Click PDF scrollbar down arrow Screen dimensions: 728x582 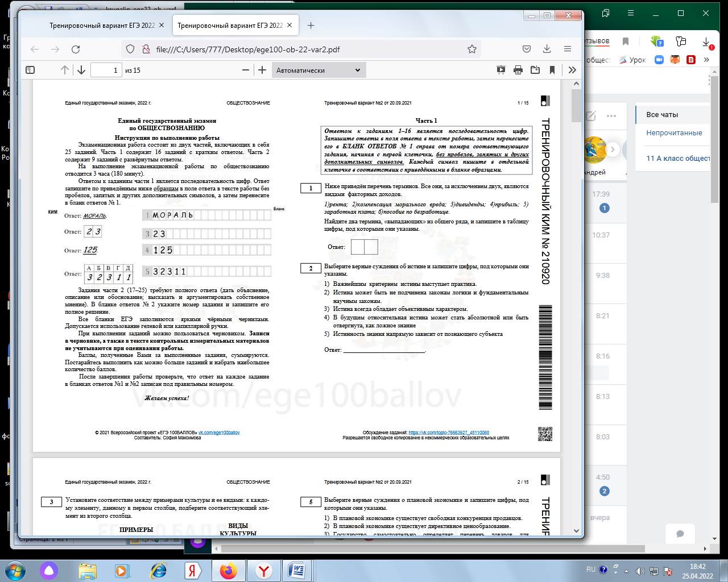coord(576,531)
